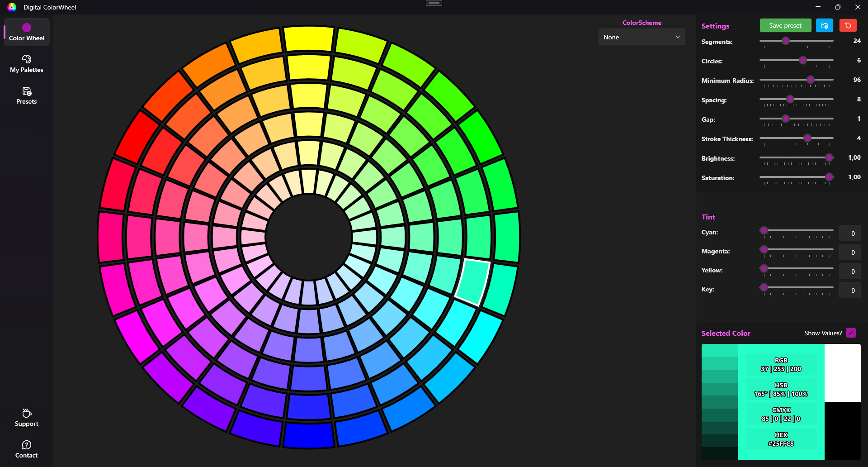Click the Digital ColorWheel logo

[11, 7]
